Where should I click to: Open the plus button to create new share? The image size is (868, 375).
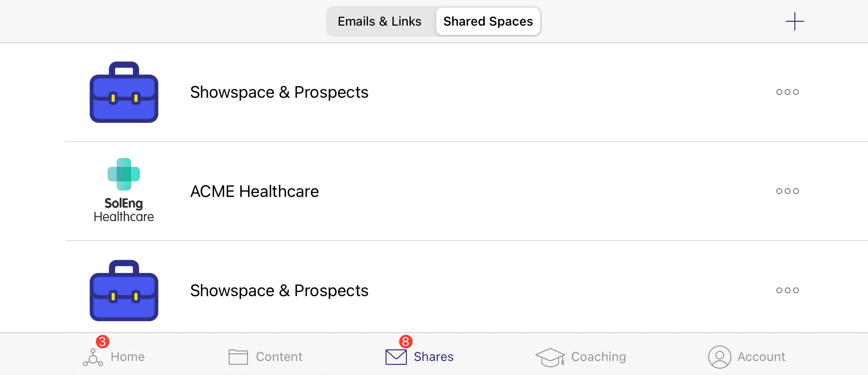point(794,21)
